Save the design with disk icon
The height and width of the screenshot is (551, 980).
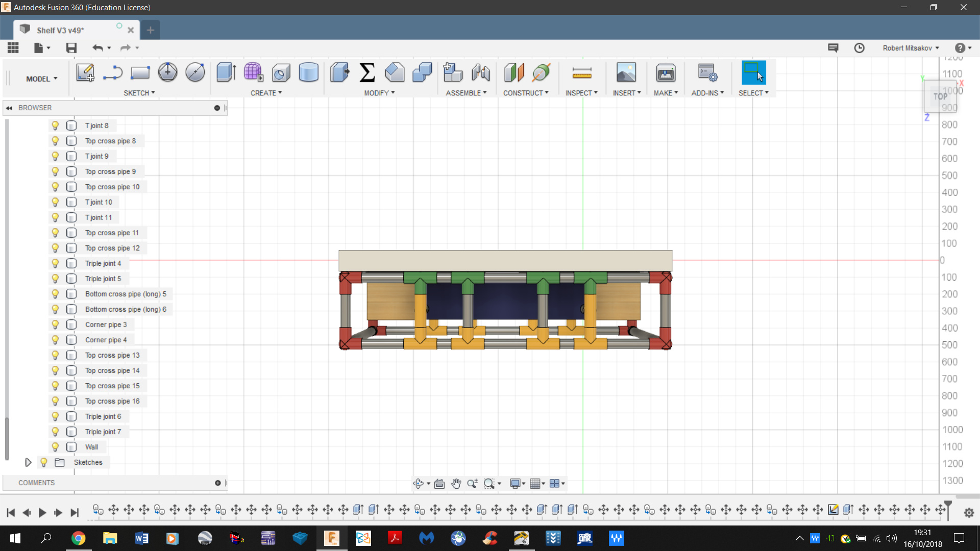point(71,48)
